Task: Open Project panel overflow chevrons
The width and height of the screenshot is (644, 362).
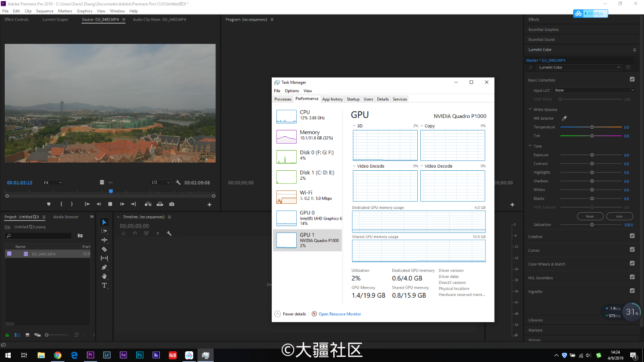Action: point(91,217)
